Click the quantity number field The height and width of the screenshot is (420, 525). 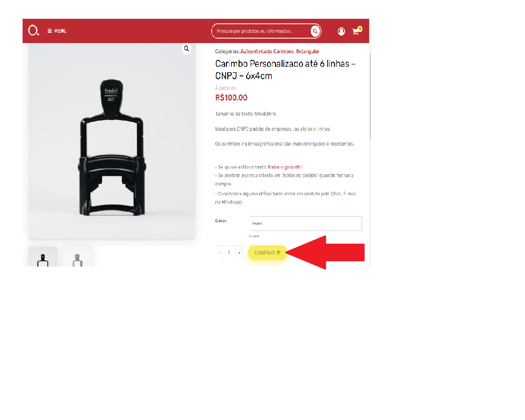click(229, 253)
